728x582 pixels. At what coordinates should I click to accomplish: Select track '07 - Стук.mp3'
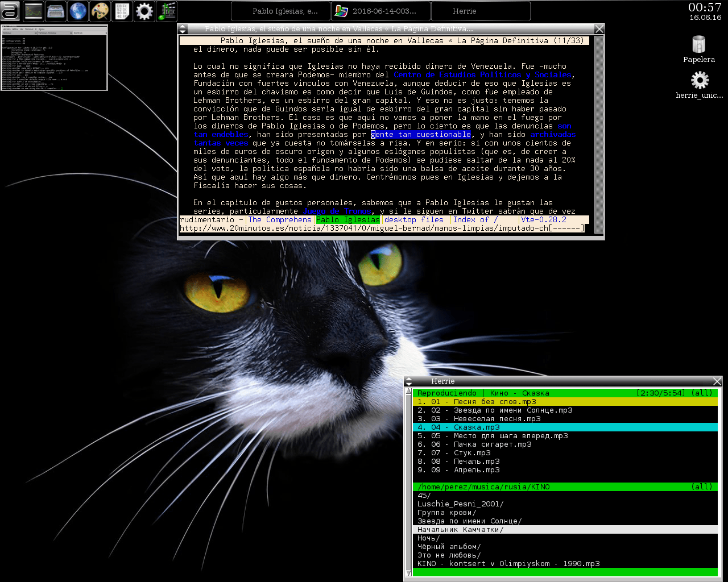[565, 453]
